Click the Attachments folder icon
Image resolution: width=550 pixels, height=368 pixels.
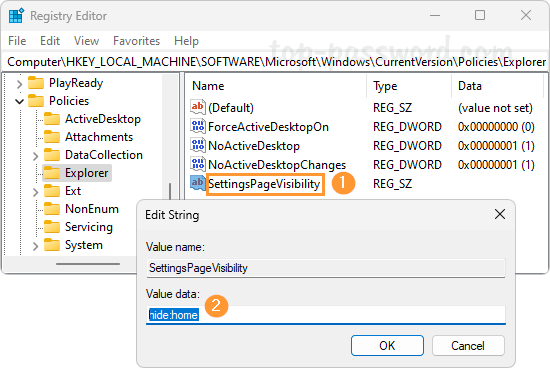click(x=52, y=137)
